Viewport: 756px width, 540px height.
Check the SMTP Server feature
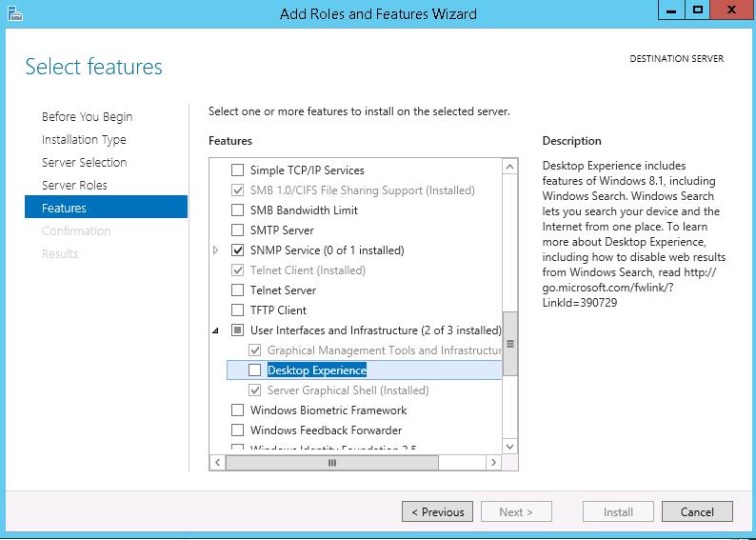click(238, 230)
